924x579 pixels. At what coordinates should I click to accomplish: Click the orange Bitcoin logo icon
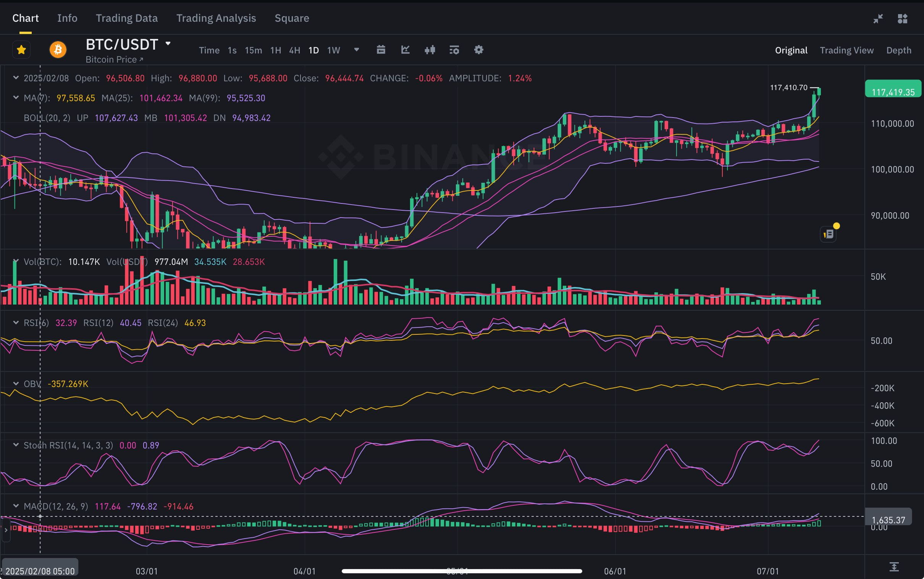[58, 50]
